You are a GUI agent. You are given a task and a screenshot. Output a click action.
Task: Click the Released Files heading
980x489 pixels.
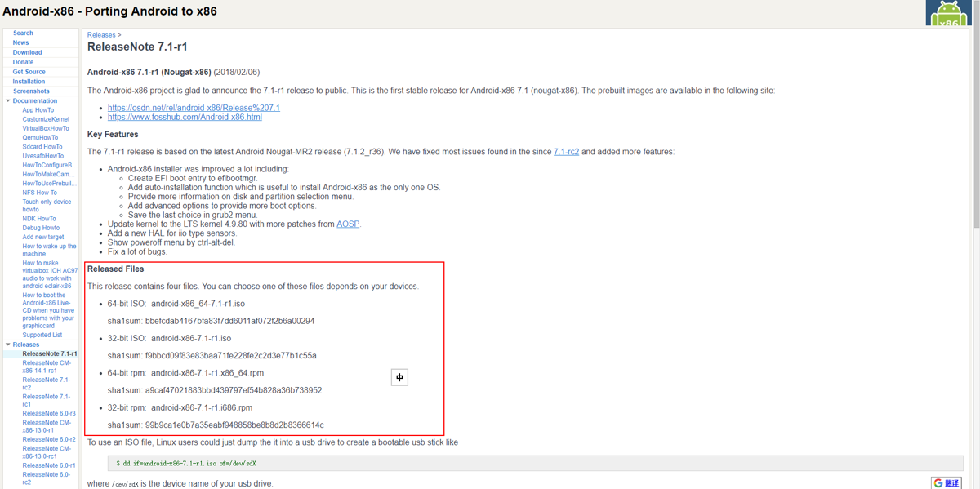point(115,269)
